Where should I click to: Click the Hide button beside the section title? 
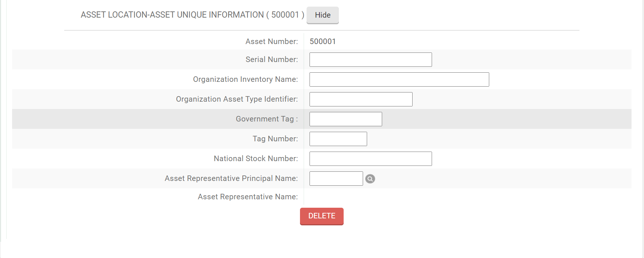coord(322,15)
